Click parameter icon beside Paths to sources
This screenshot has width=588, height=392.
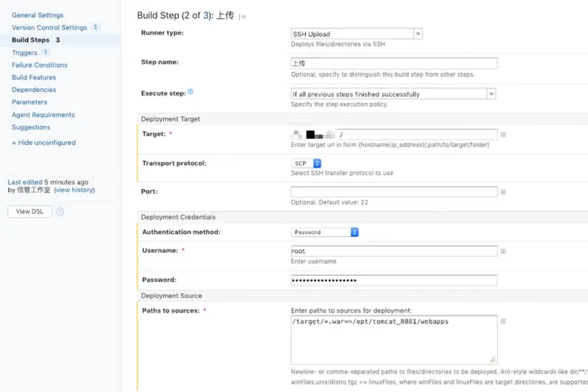(503, 321)
